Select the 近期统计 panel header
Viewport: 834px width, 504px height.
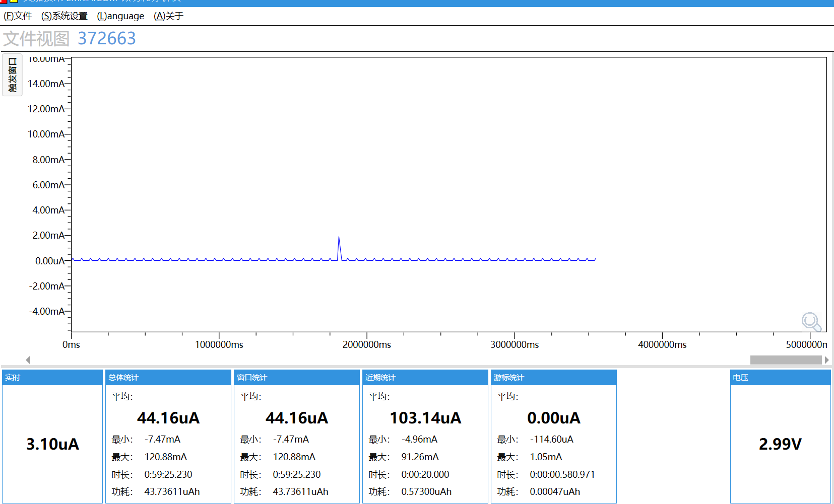click(x=425, y=378)
